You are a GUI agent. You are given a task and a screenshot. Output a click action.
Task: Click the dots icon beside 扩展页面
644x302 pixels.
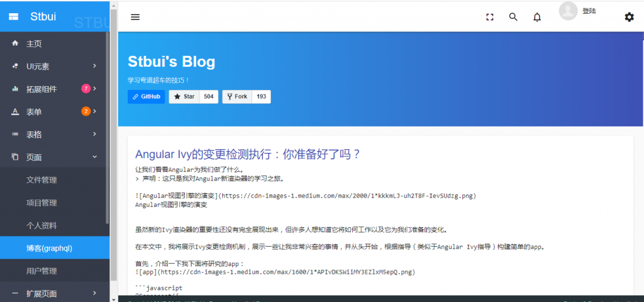click(15, 293)
